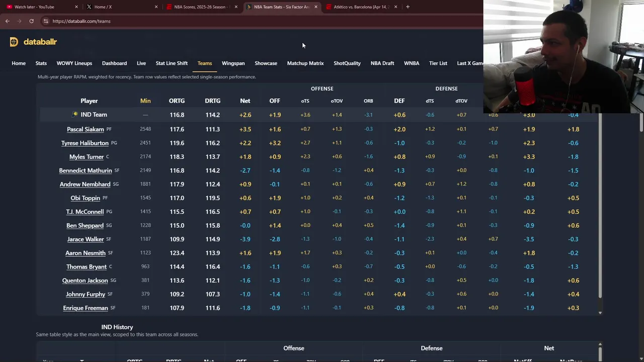Open Myles Turner player link
The height and width of the screenshot is (362, 644).
[87, 157]
